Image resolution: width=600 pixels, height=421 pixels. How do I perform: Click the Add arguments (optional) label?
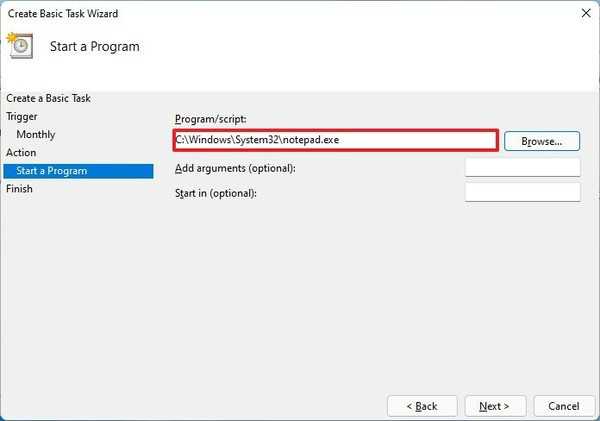point(235,167)
